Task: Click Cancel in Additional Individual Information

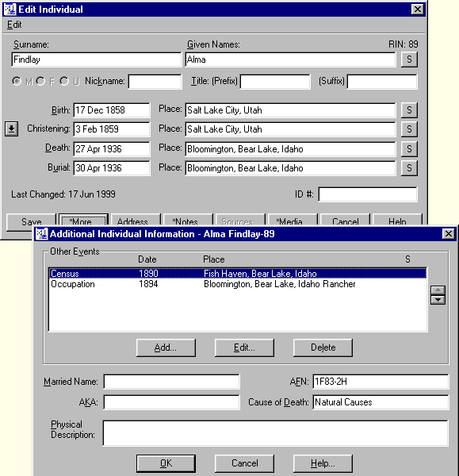Action: tap(244, 463)
